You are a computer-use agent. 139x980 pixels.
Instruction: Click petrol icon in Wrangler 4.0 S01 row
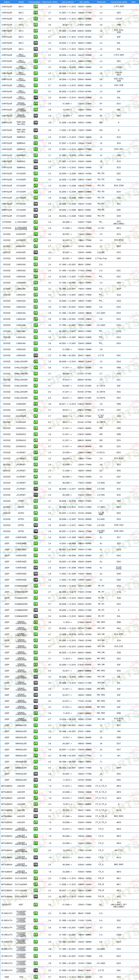36,755
